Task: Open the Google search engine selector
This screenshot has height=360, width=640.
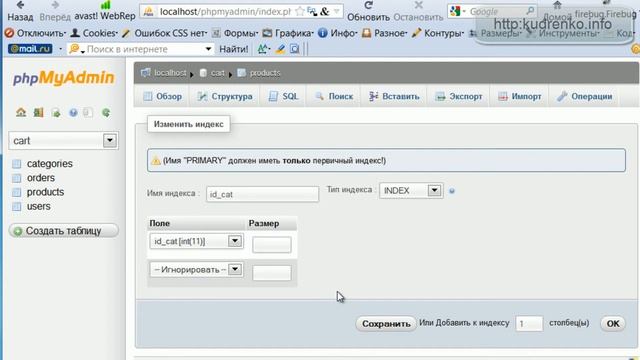Action: coord(457,11)
